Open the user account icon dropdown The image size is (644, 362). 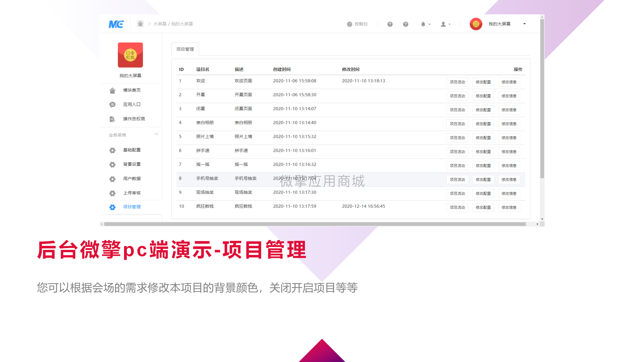[446, 24]
